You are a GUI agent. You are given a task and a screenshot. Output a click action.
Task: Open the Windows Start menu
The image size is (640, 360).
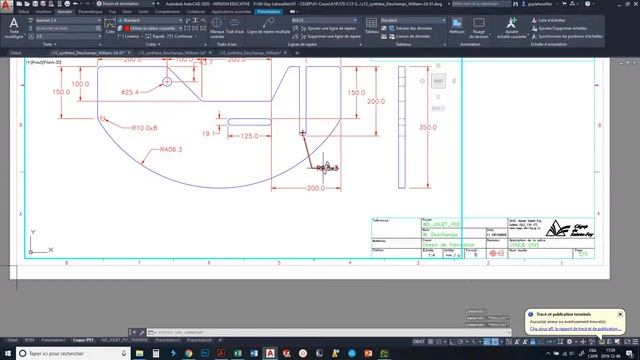coord(8,353)
